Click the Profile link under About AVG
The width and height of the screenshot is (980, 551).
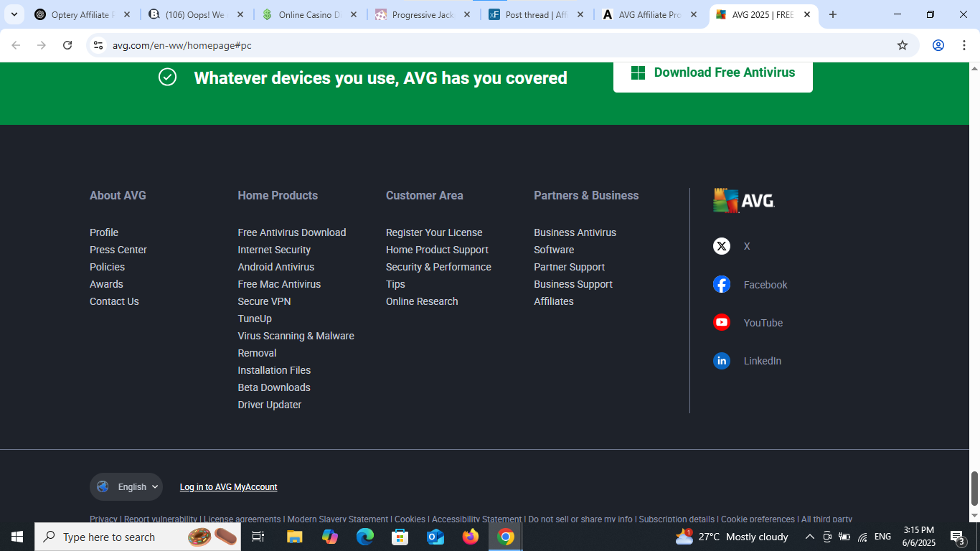pos(104,232)
